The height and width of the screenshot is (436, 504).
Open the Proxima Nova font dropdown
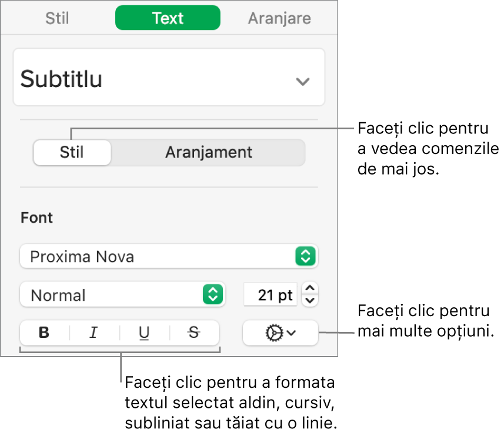pyautogui.click(x=159, y=256)
